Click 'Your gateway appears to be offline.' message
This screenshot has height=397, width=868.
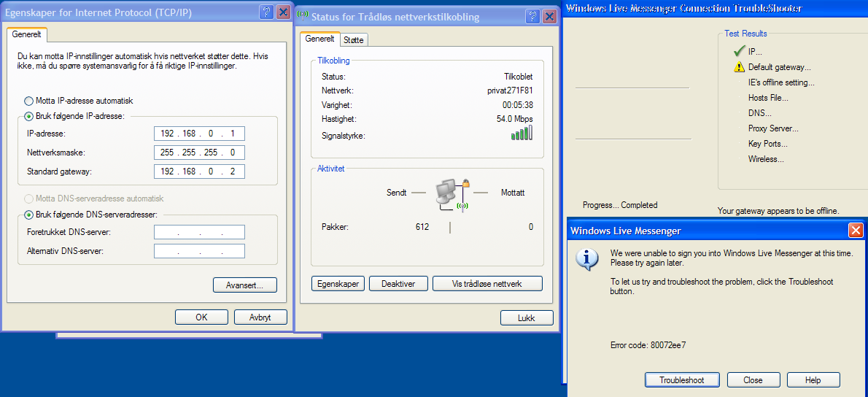(x=778, y=210)
